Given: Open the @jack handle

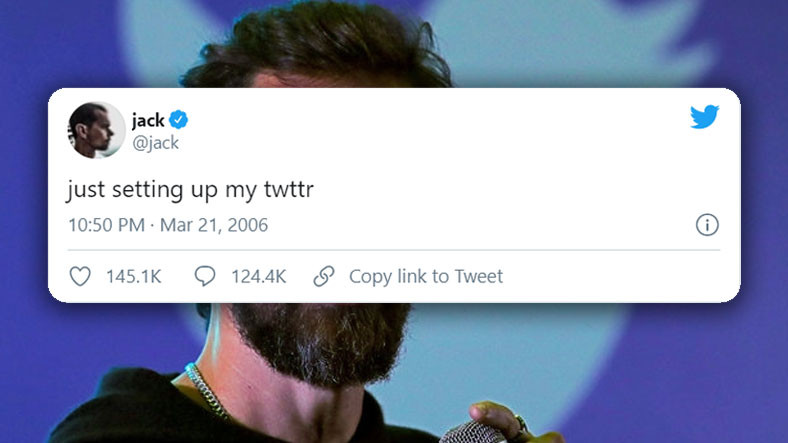Looking at the screenshot, I should pyautogui.click(x=155, y=143).
